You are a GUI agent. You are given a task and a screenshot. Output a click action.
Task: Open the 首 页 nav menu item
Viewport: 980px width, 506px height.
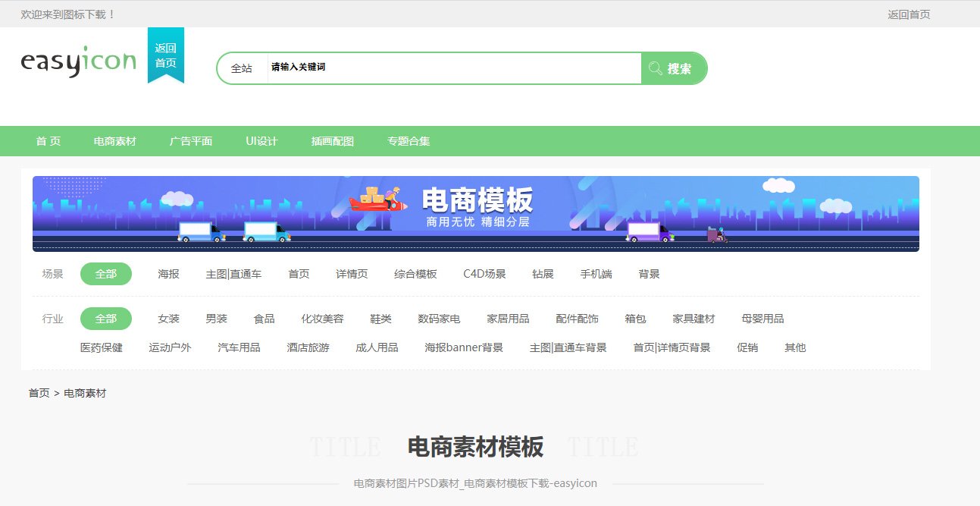click(x=49, y=141)
